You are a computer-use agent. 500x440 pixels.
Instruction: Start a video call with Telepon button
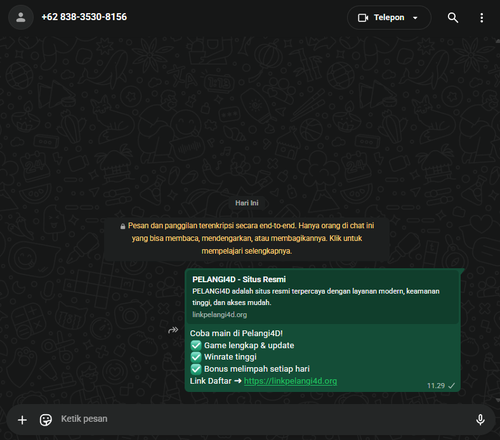[381, 18]
